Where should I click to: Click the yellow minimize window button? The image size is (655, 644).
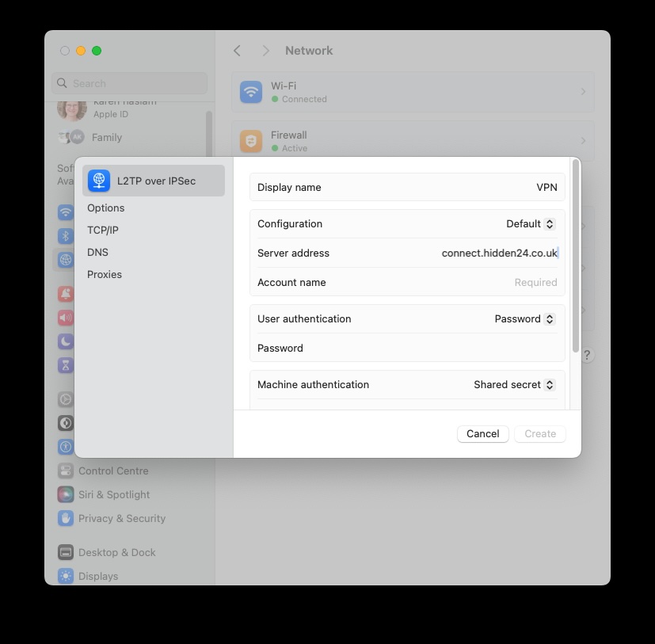81,51
